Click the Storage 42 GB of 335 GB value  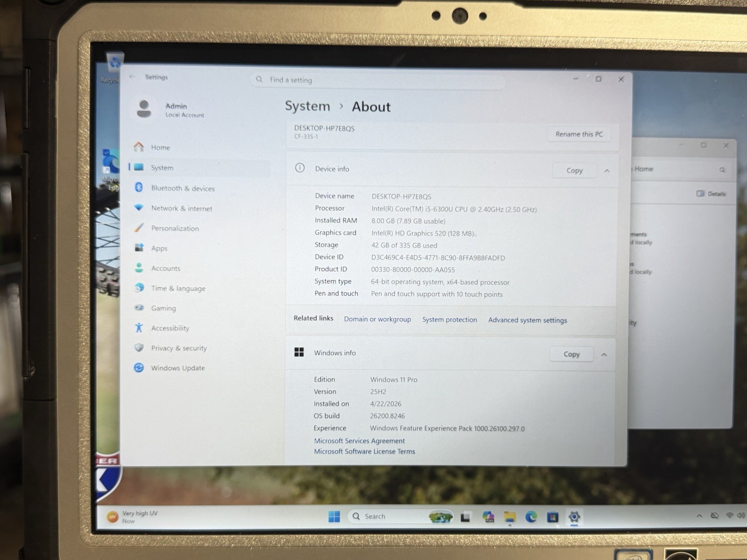(404, 245)
